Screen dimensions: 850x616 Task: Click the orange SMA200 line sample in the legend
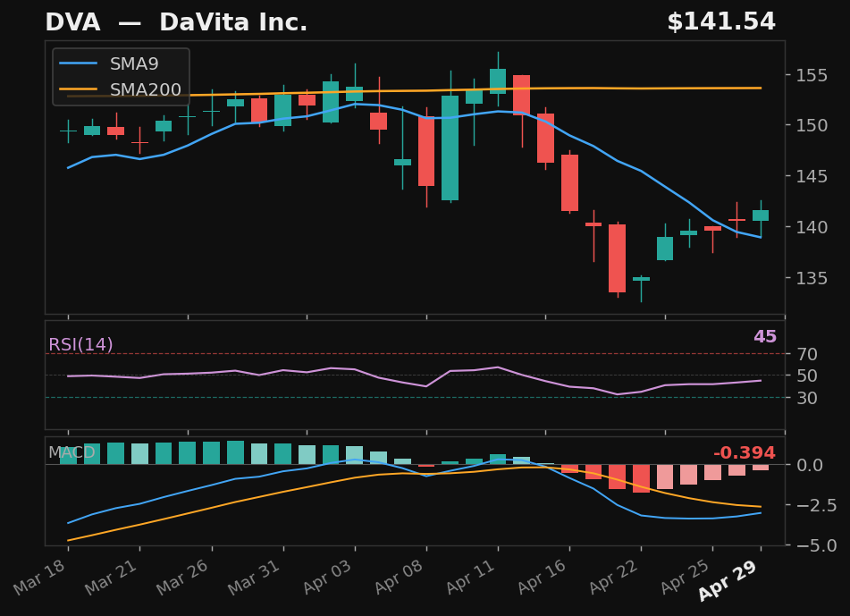coord(78,89)
